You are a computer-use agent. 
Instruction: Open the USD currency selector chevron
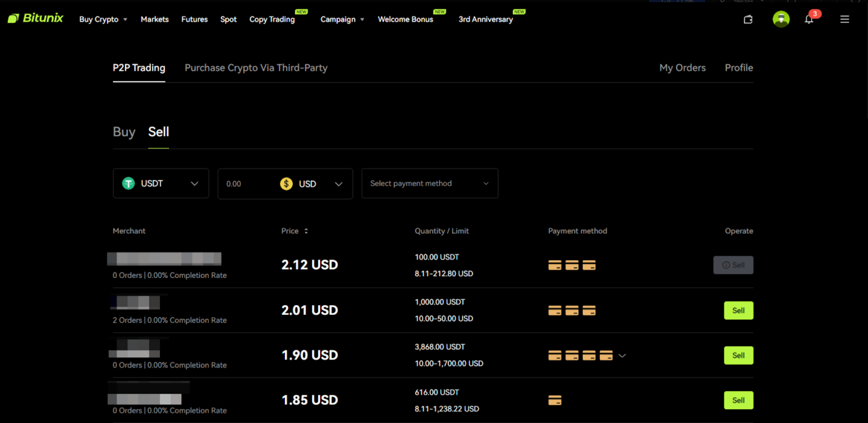click(x=339, y=184)
